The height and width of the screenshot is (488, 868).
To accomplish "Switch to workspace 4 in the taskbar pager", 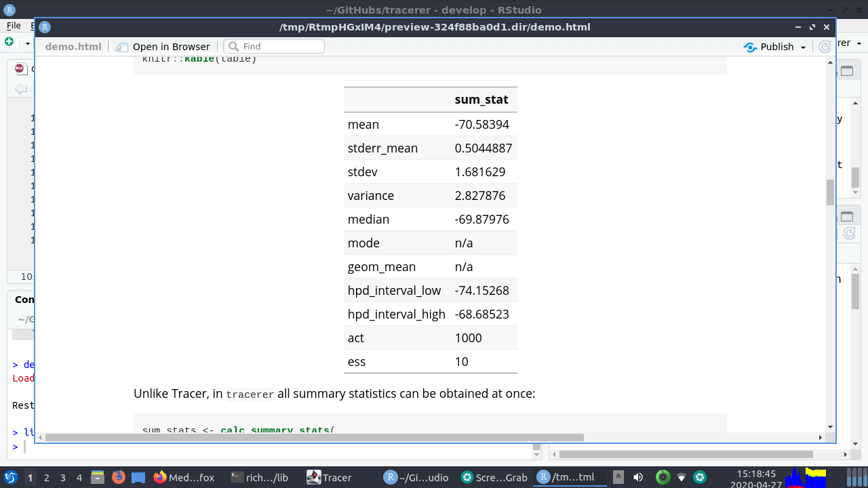I will (78, 477).
